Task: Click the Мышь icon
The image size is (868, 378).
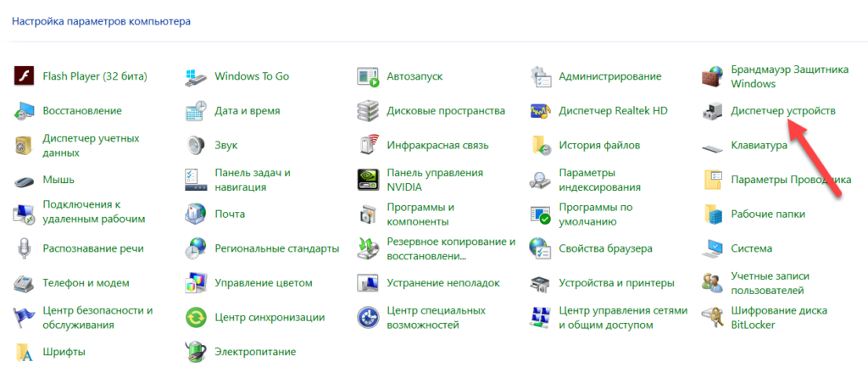Action: [x=22, y=180]
